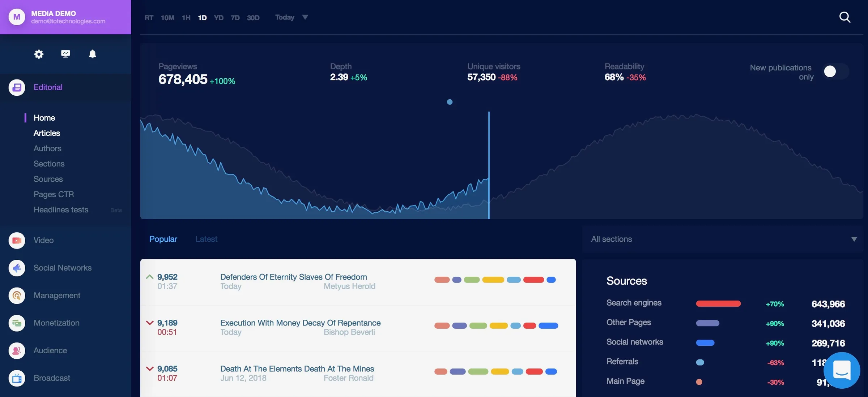Go to the Pages CTR page
This screenshot has height=397, width=868.
click(x=54, y=194)
